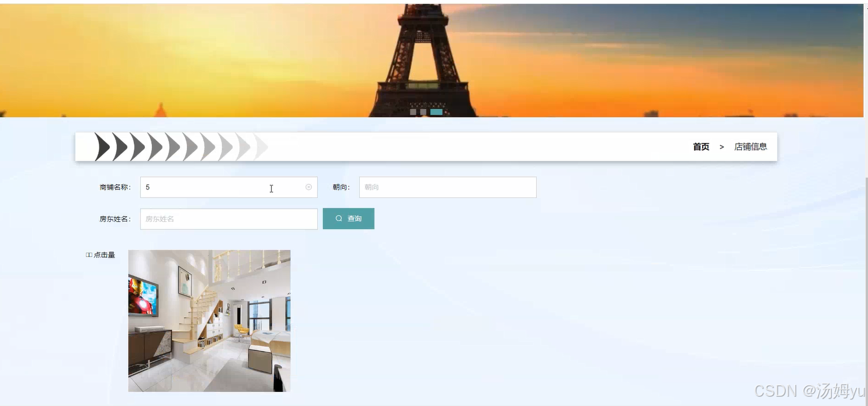Click the Eiffel Tower banner image
The width and height of the screenshot is (868, 406).
[432, 60]
